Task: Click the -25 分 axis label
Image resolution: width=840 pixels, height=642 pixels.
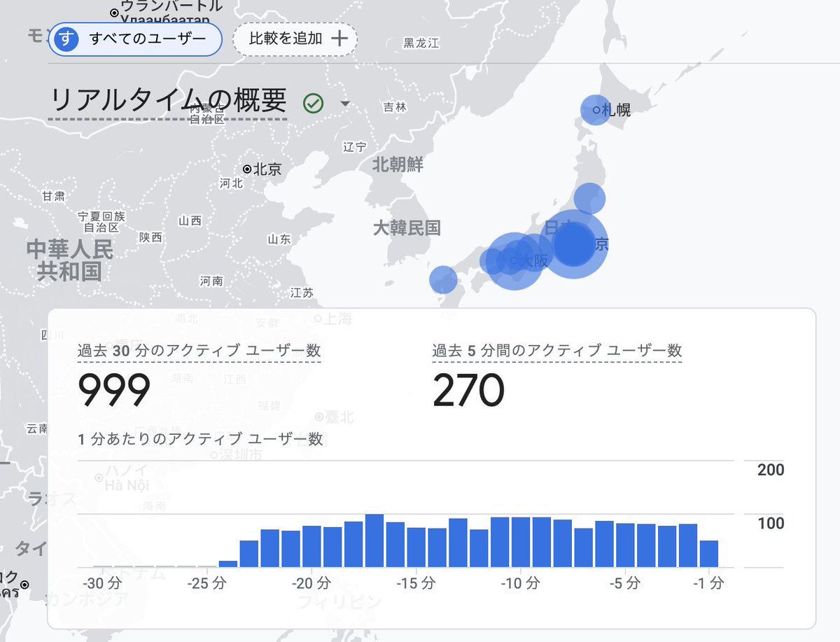Action: (207, 582)
